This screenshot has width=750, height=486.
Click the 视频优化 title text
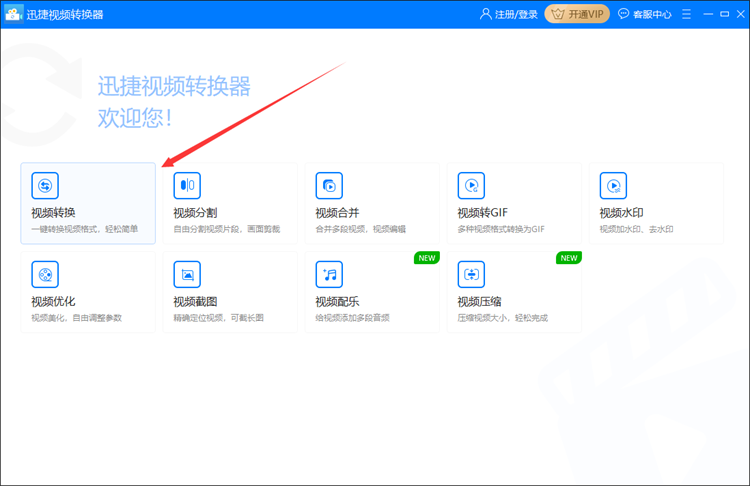pos(53,301)
